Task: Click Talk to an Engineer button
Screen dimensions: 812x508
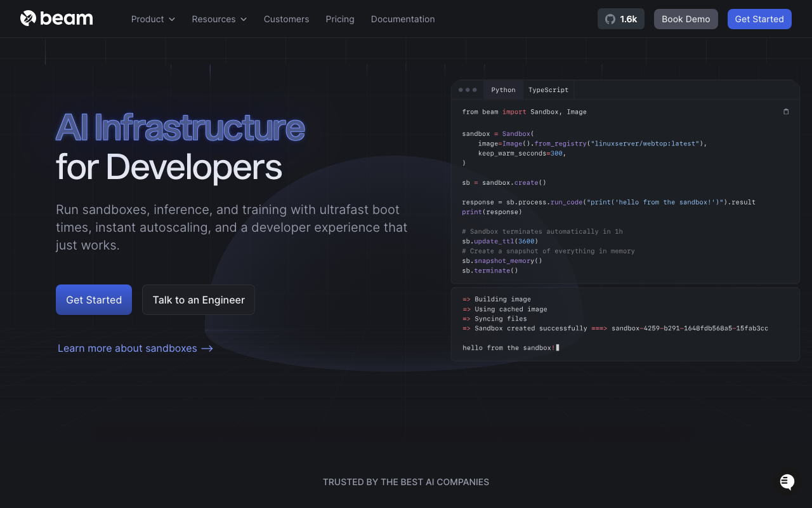Action: pos(199,300)
